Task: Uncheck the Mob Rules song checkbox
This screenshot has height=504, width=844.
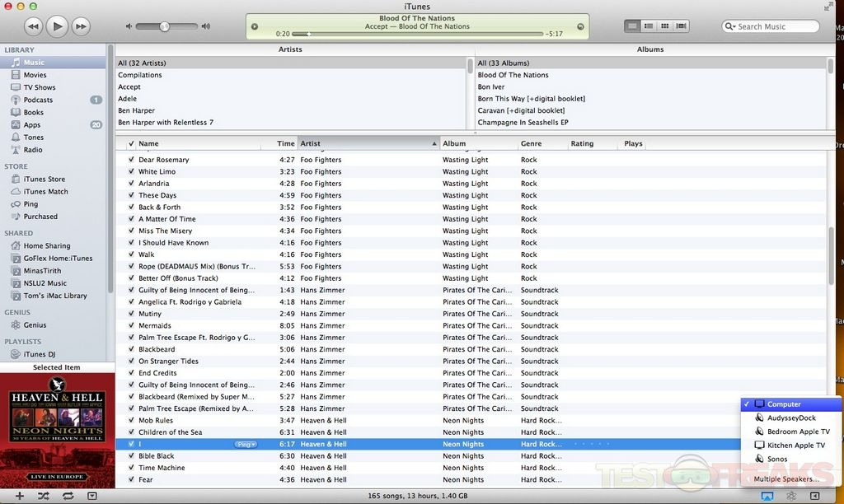Action: click(x=131, y=421)
